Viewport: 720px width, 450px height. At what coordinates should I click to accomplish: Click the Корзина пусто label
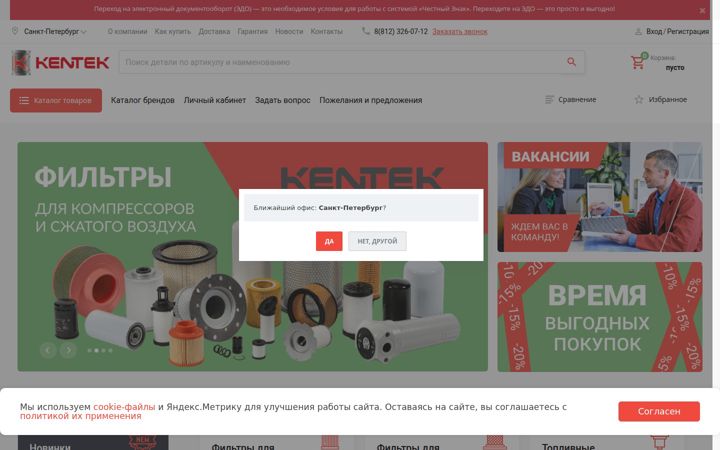(667, 62)
